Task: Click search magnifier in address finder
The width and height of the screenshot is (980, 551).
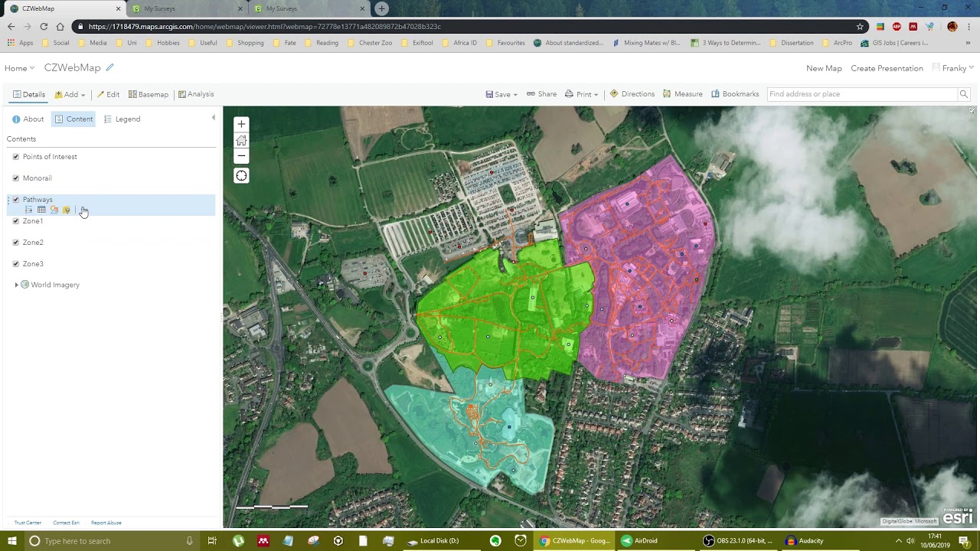Action: [964, 94]
